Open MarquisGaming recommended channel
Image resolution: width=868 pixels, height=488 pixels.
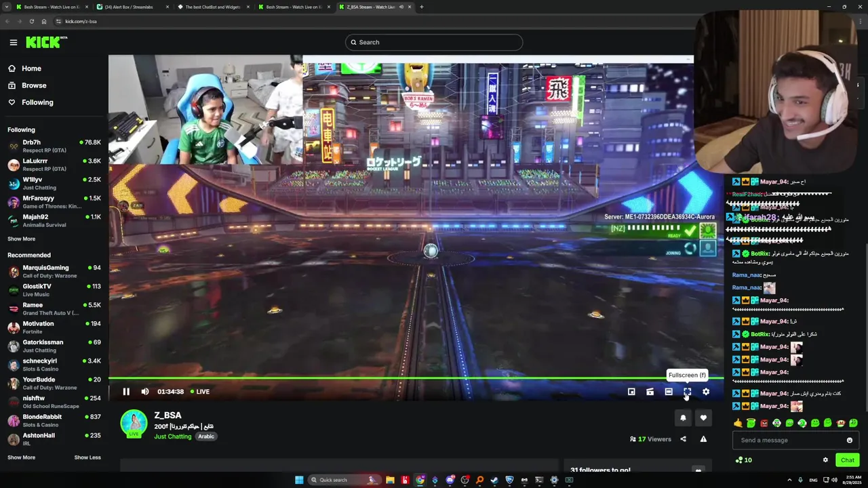[54, 271]
